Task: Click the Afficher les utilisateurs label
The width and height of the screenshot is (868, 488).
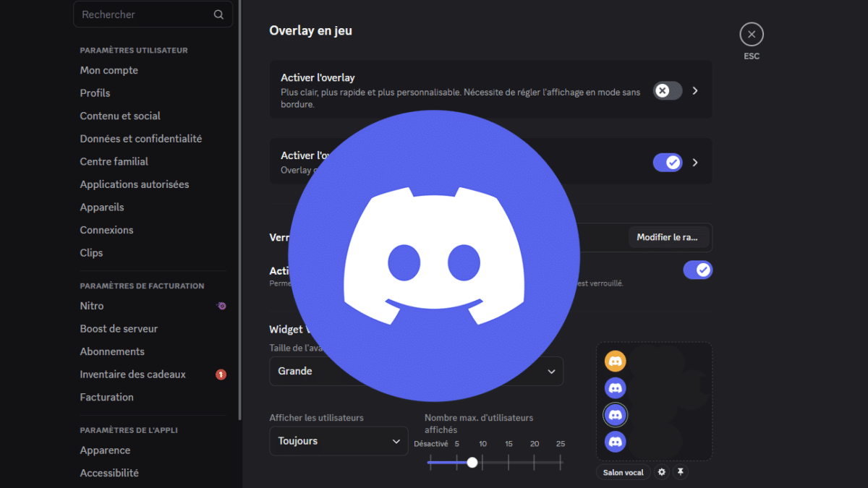Action: (317, 418)
